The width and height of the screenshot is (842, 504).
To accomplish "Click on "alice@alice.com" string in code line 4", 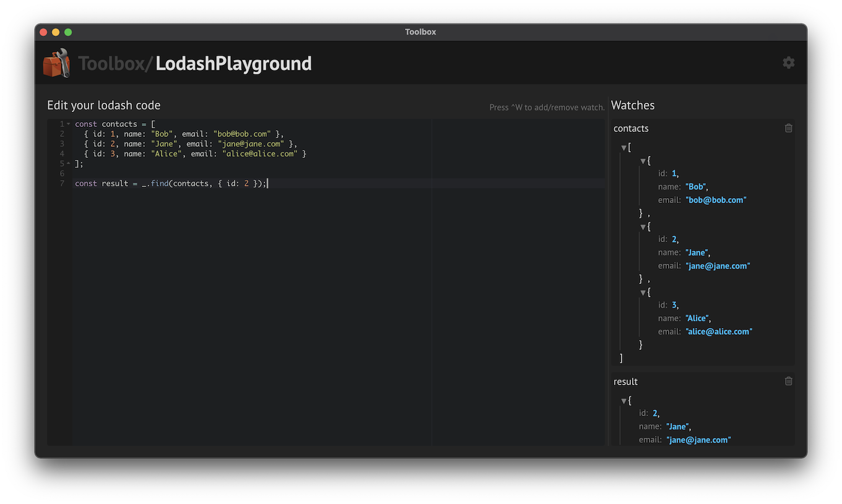I will (x=260, y=154).
